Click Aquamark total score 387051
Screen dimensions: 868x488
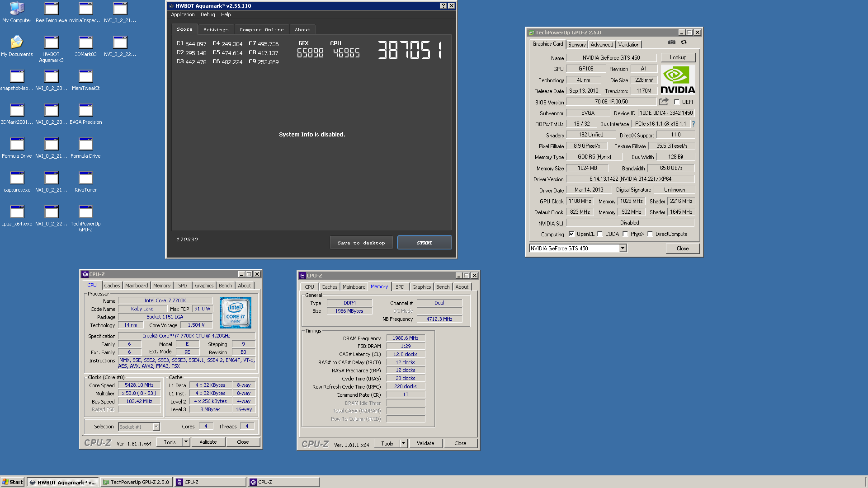click(x=410, y=50)
